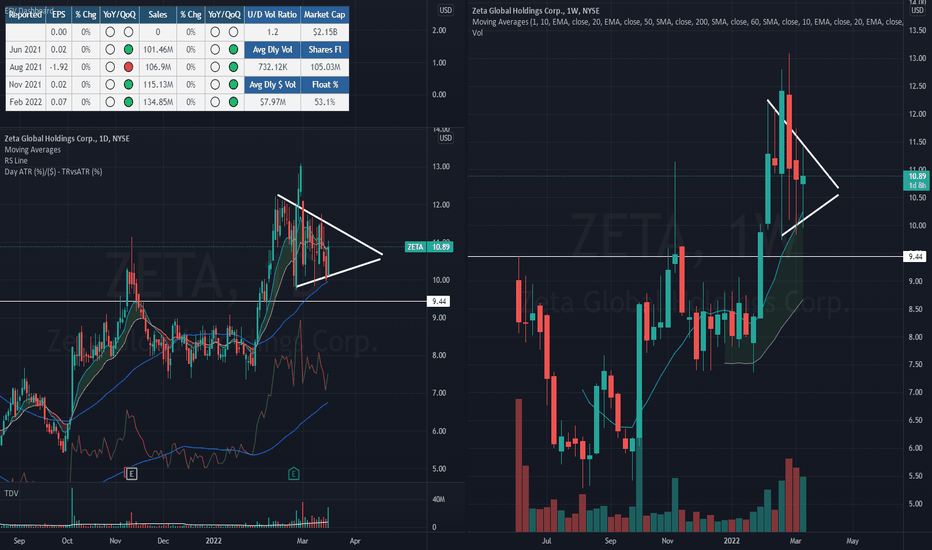
Task: Click the EPS column header
Action: [x=59, y=15]
